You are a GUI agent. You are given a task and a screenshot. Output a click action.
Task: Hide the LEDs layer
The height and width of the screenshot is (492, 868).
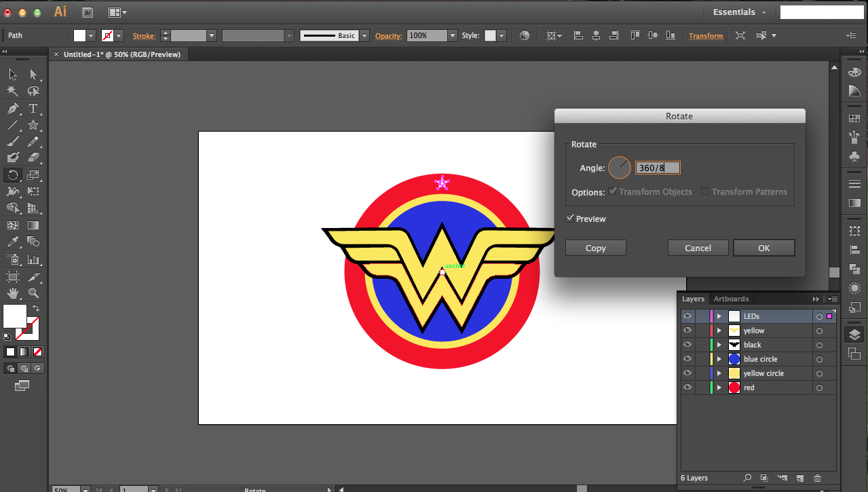687,316
